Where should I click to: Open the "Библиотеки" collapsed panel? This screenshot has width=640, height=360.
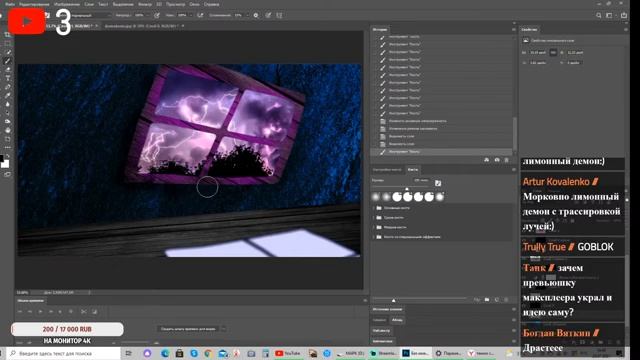coord(382,341)
